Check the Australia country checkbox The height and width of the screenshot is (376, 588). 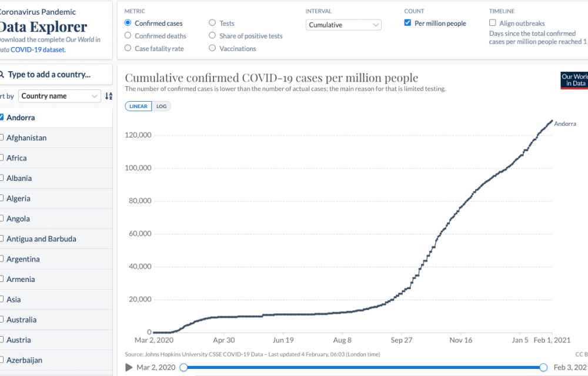click(2, 320)
